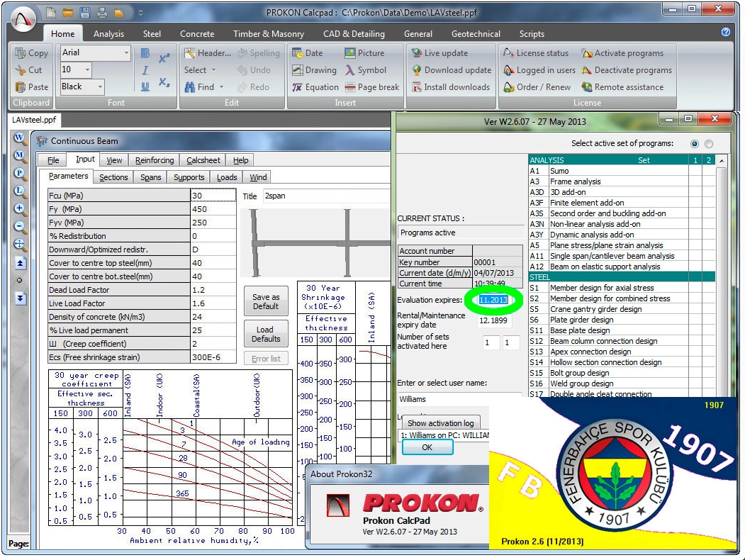Image resolution: width=745 pixels, height=560 pixels.
Task: Click the Save floppy disk icon
Action: 85,12
